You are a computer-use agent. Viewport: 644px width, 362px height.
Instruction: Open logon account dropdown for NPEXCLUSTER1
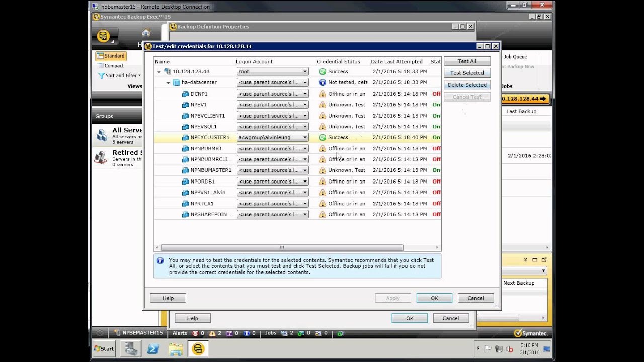click(305, 138)
